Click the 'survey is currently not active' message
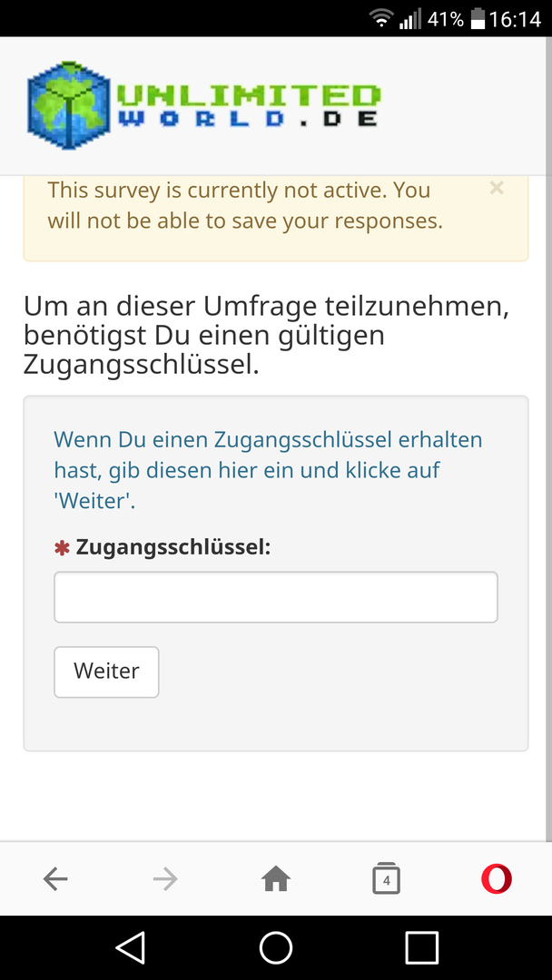The height and width of the screenshot is (980, 552). [x=245, y=205]
